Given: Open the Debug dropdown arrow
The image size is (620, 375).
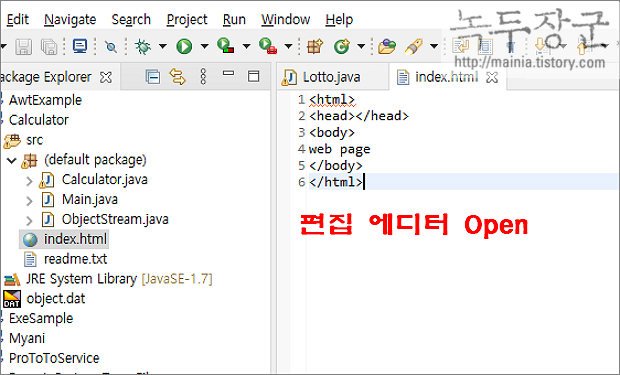Looking at the screenshot, I should tap(163, 46).
